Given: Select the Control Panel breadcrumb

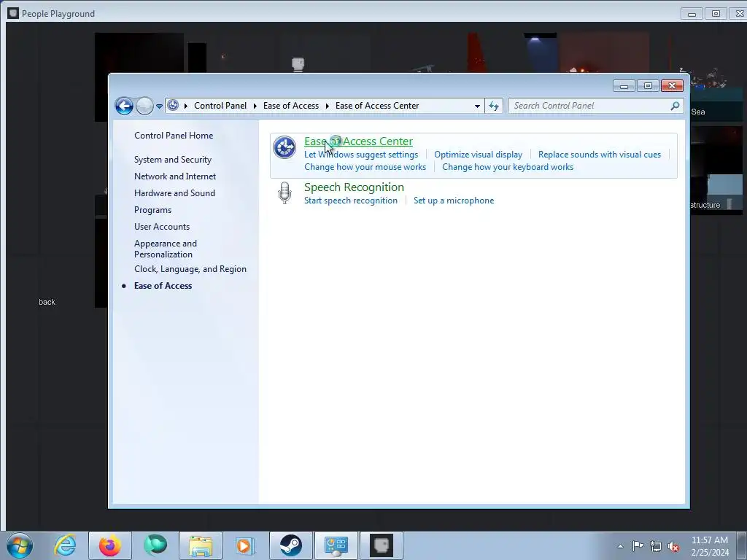Looking at the screenshot, I should tap(220, 106).
